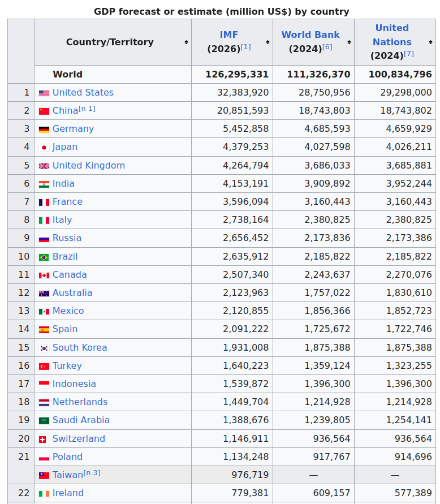The height and width of the screenshot is (504, 440).
Task: Click the Ireland flag icon
Action: (44, 494)
